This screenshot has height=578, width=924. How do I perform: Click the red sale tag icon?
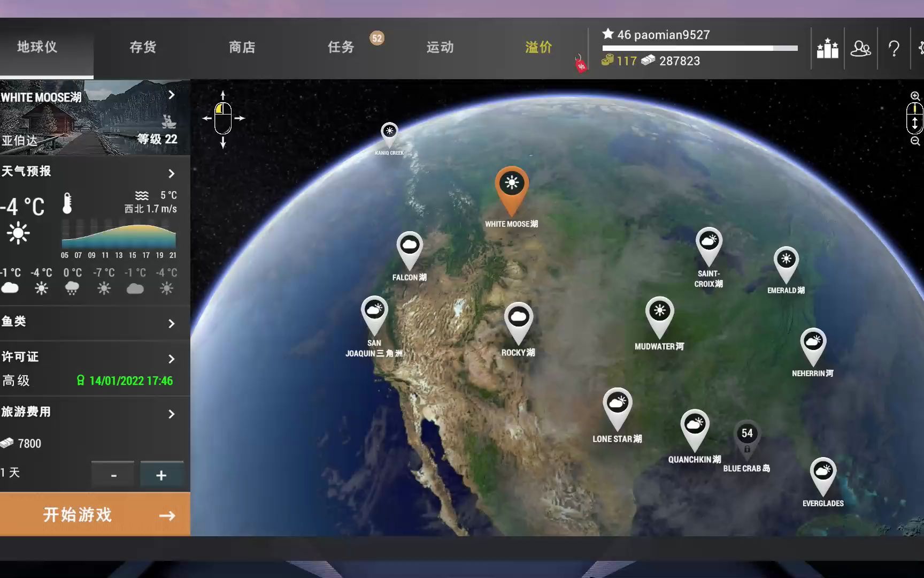[580, 64]
